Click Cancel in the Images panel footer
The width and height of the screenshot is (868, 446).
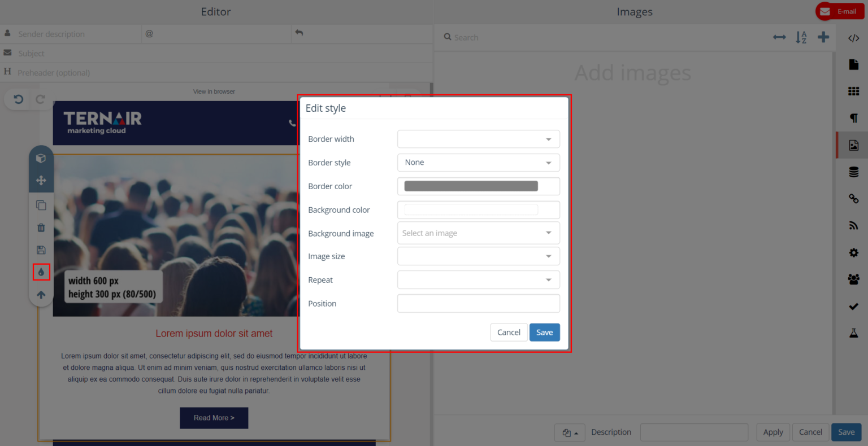pos(810,432)
